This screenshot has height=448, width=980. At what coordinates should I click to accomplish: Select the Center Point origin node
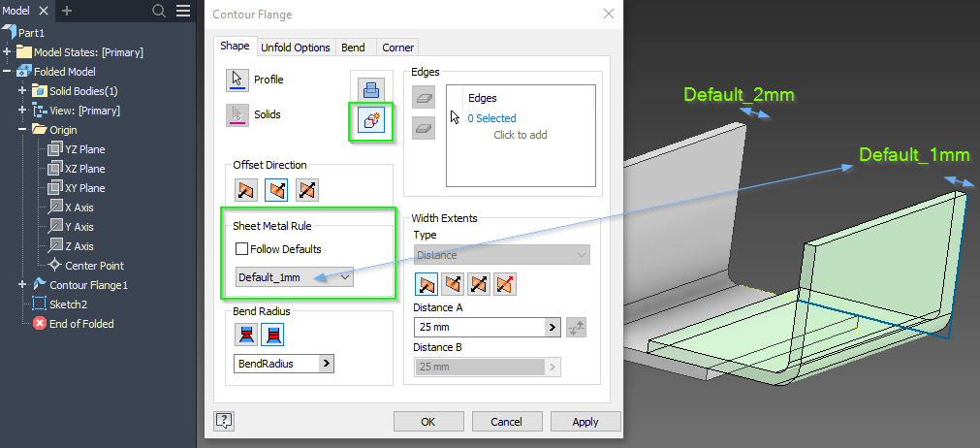pos(86,266)
